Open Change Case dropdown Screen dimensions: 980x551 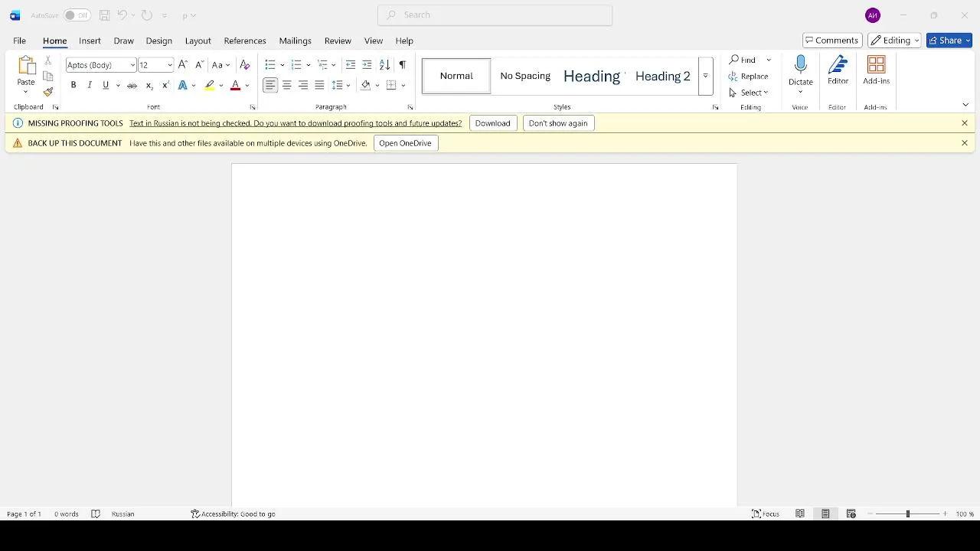(221, 65)
